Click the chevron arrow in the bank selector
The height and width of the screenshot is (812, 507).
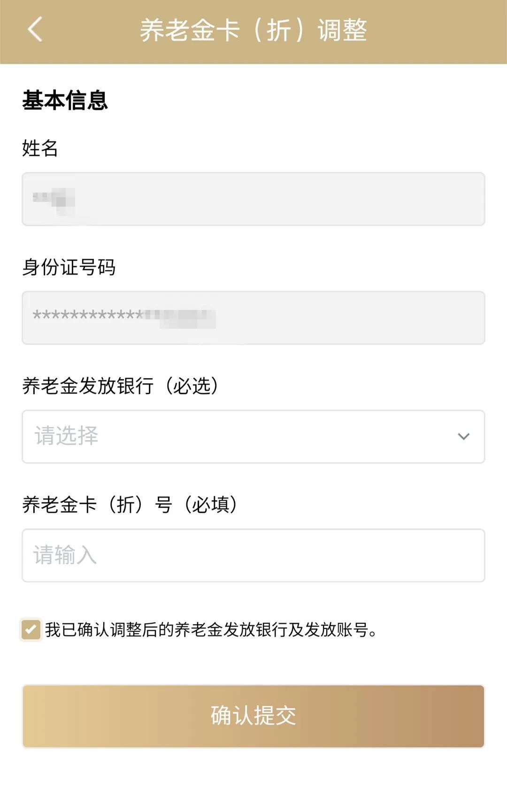point(463,436)
